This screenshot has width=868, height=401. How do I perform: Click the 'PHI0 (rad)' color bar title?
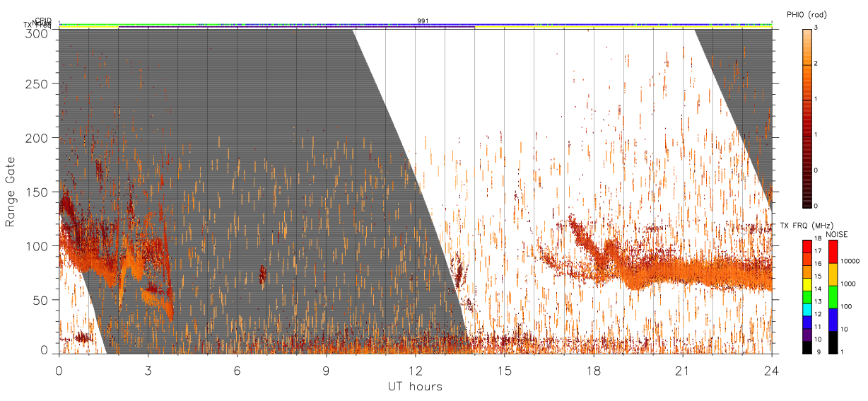(x=807, y=14)
